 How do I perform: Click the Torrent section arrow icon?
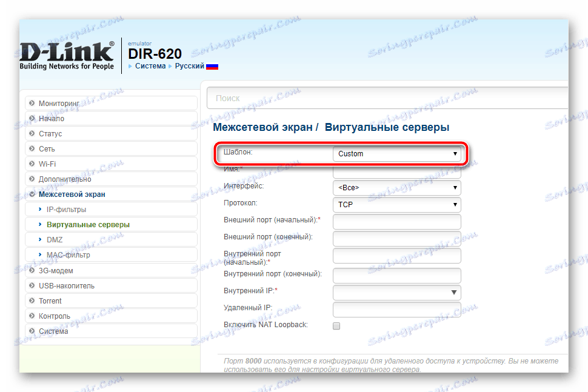pyautogui.click(x=32, y=301)
